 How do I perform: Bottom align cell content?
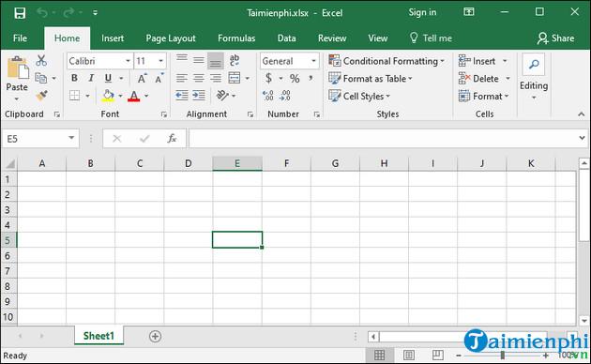216,61
